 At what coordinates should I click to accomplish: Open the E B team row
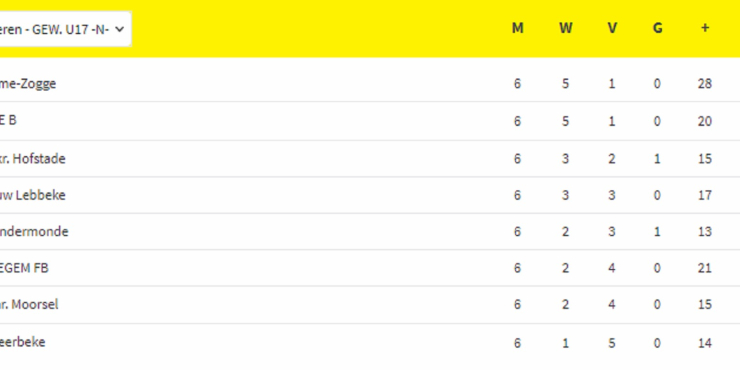(370, 121)
